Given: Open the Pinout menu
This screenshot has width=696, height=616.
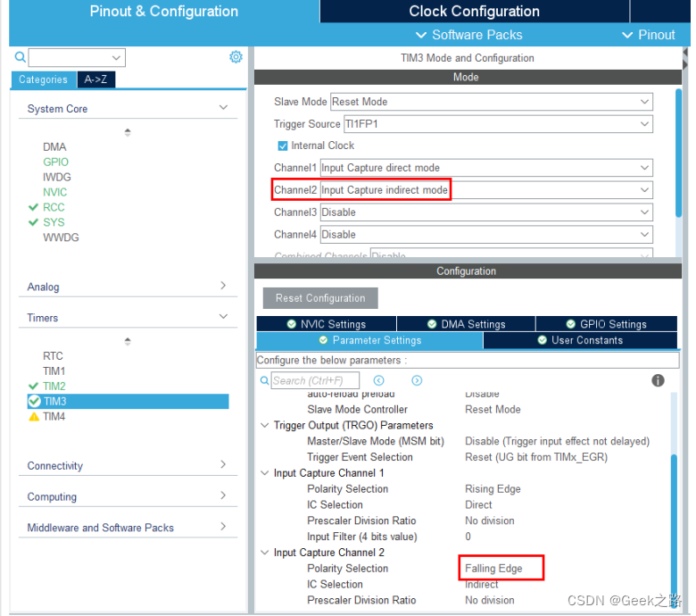Looking at the screenshot, I should click(649, 35).
